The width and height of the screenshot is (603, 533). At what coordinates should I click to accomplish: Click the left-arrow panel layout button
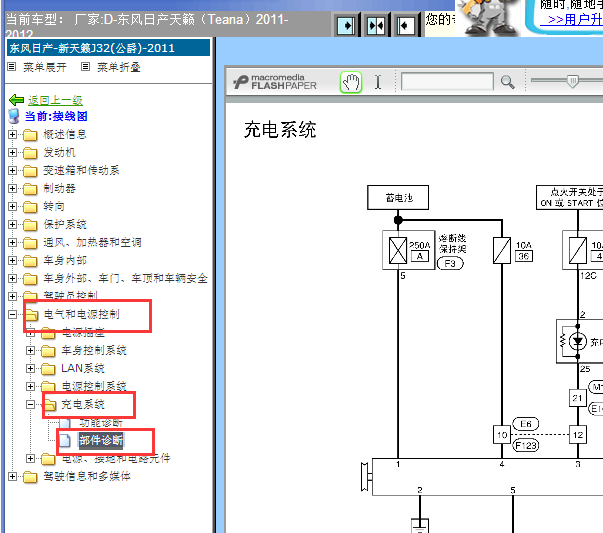[405, 26]
